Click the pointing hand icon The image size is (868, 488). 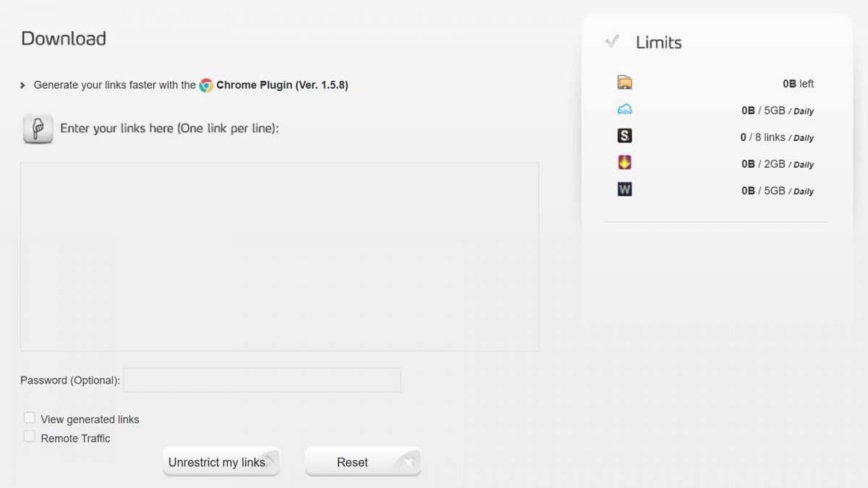pos(38,129)
